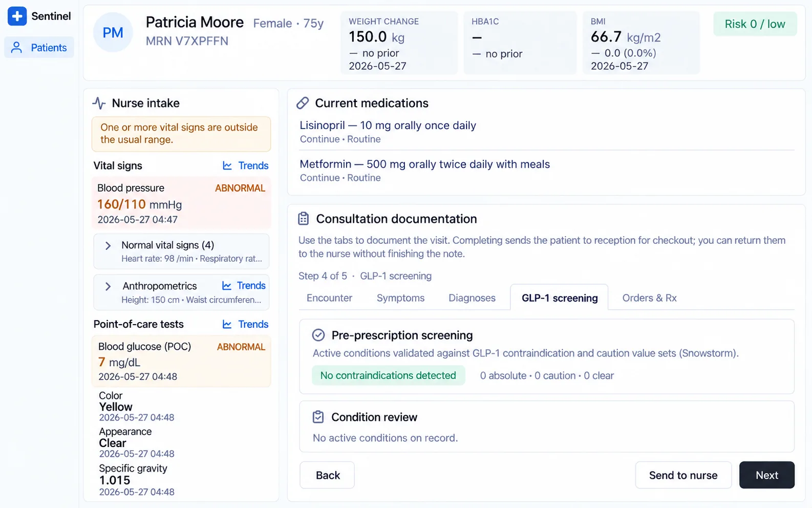Screen dimensions: 812x508
Task: Click the Consultation documentation clipboard icon
Action: 304,219
